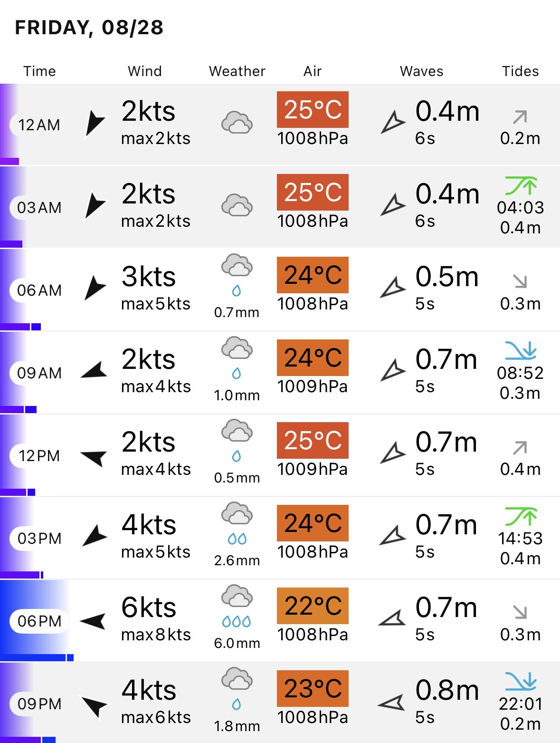Tap the low tide icon at 22:01
The image size is (560, 743).
[x=521, y=682]
